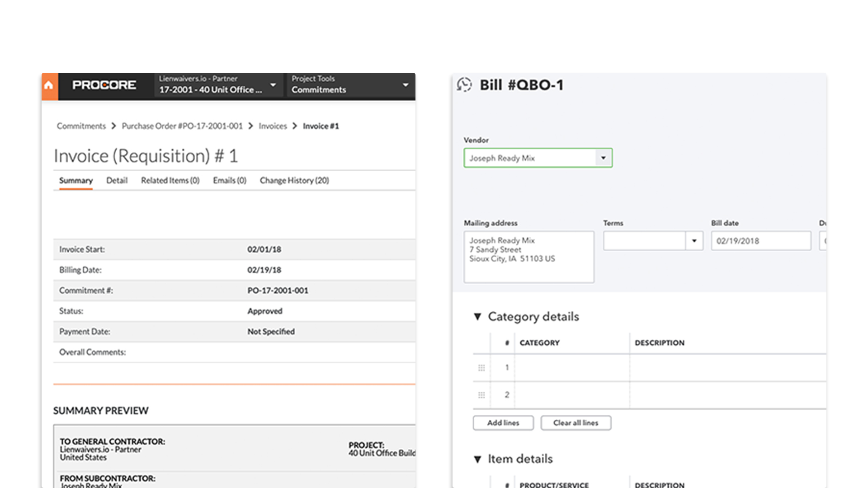The width and height of the screenshot is (868, 488).
Task: Click Billing Date value 02/19/18
Action: pos(264,270)
